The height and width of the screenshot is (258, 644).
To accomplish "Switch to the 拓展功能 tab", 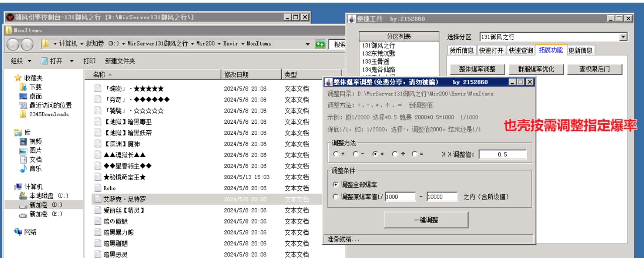I will [x=551, y=49].
